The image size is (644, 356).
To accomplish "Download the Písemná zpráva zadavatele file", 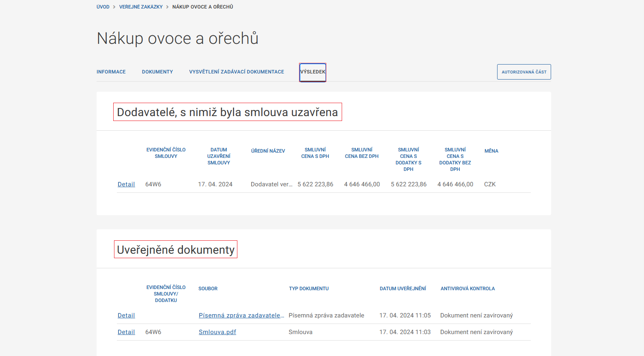I will pyautogui.click(x=241, y=315).
